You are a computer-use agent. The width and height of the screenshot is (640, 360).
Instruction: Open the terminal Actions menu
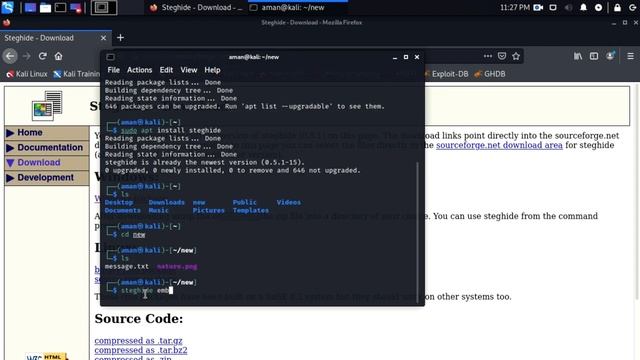139,70
